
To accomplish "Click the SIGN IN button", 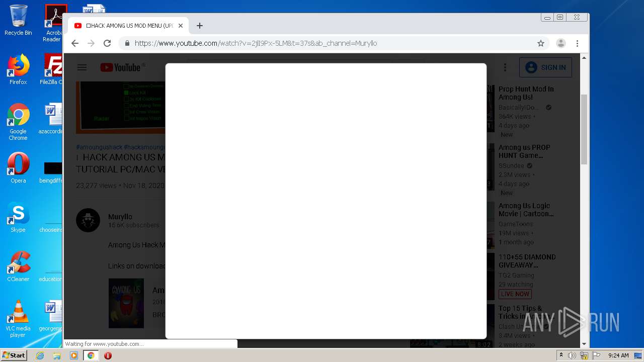I will pos(545,67).
